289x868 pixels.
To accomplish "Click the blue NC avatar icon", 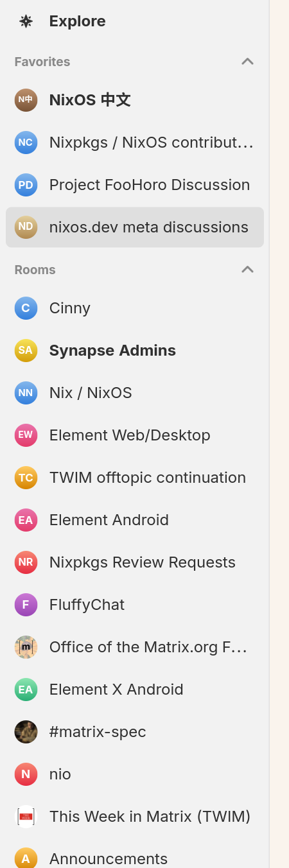I will pos(26,143).
